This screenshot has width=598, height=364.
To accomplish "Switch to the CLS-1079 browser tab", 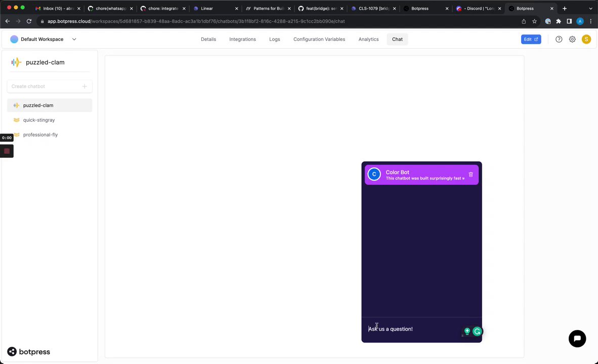I will 373,9.
